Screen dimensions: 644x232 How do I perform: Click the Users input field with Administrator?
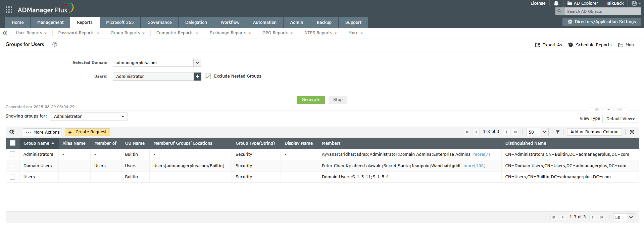coord(153,77)
